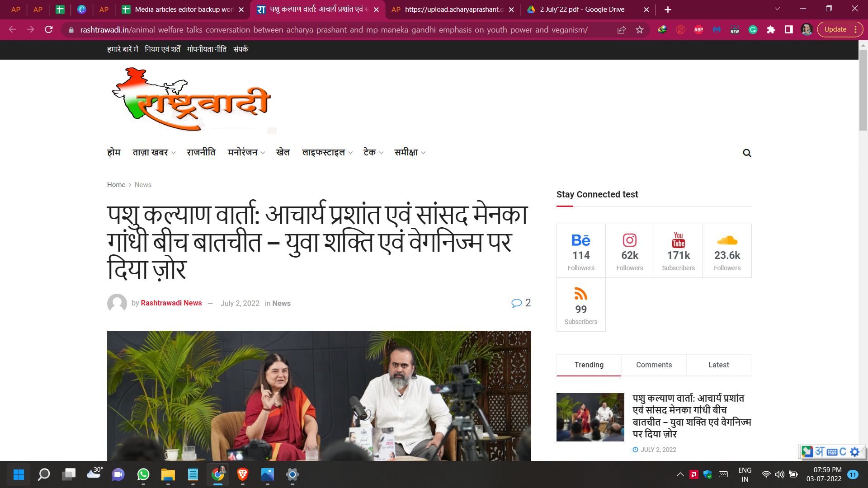Image resolution: width=868 pixels, height=488 pixels.
Task: Click the Chrome Update button
Action: point(835,30)
